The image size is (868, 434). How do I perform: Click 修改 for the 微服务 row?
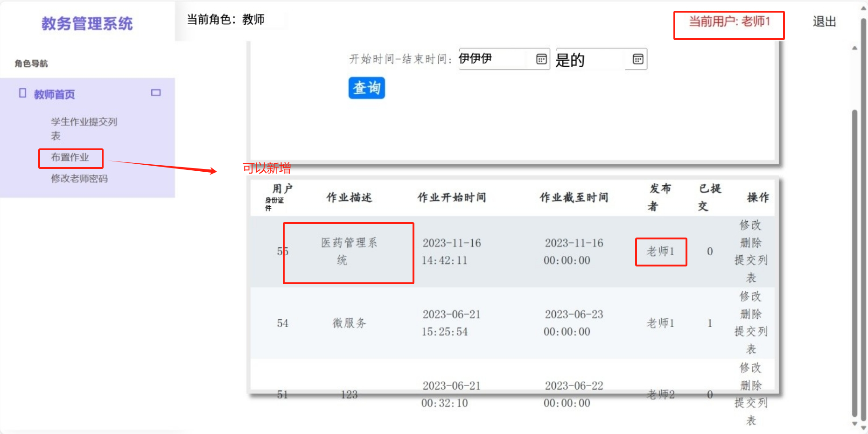coord(750,296)
